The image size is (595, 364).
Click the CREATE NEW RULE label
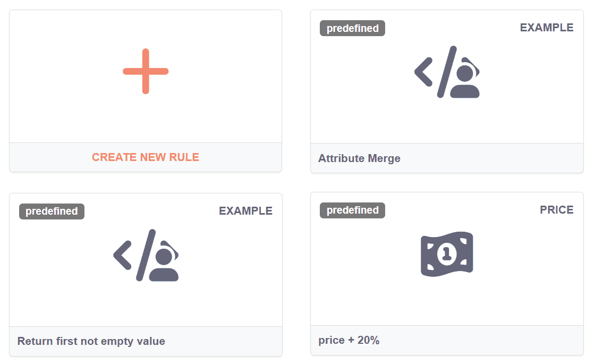[146, 157]
